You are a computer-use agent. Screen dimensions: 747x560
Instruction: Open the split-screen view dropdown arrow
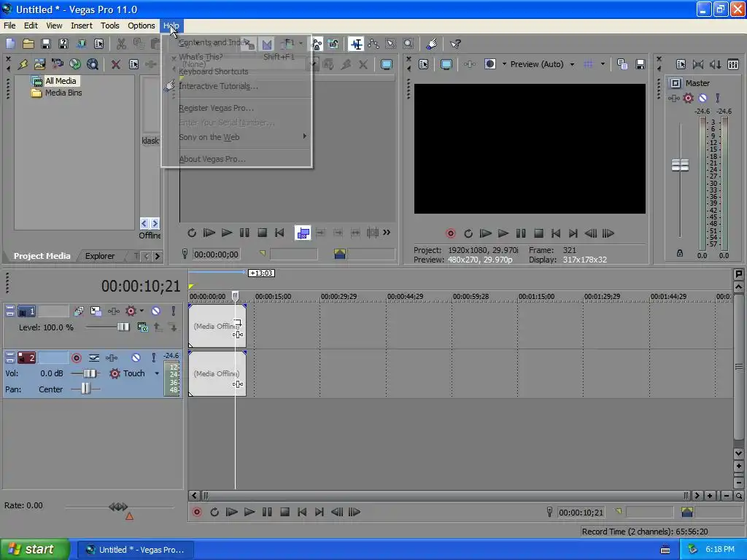point(504,64)
